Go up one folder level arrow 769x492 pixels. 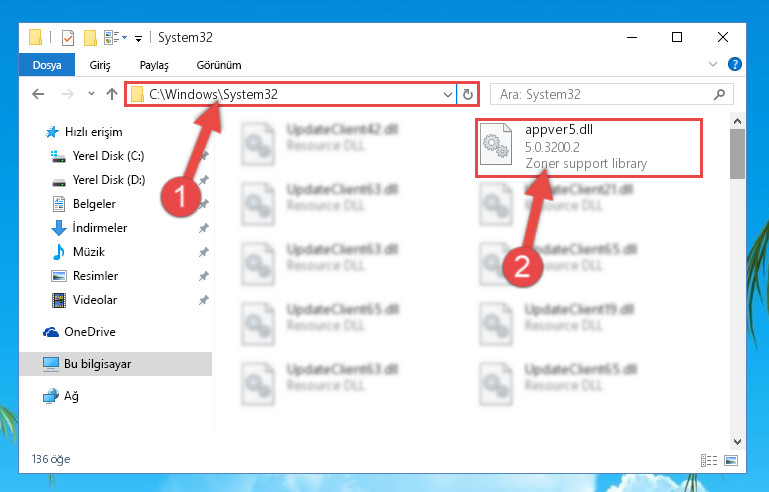click(x=112, y=94)
